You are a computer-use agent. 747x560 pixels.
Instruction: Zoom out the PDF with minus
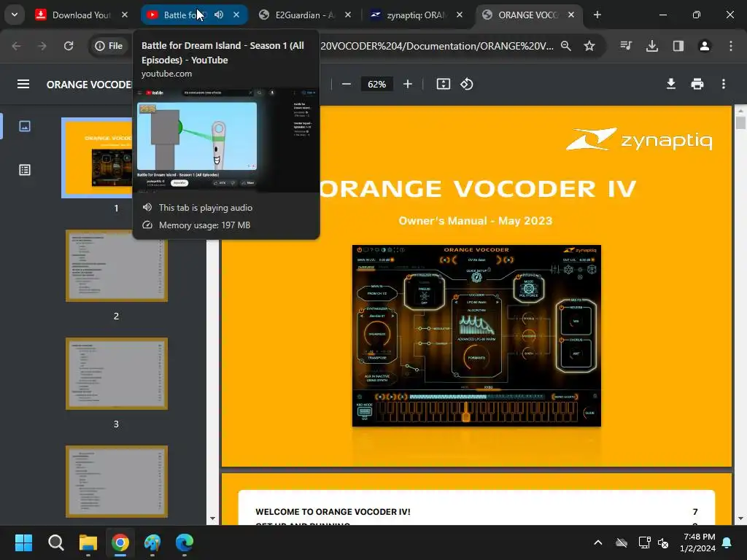pos(347,85)
